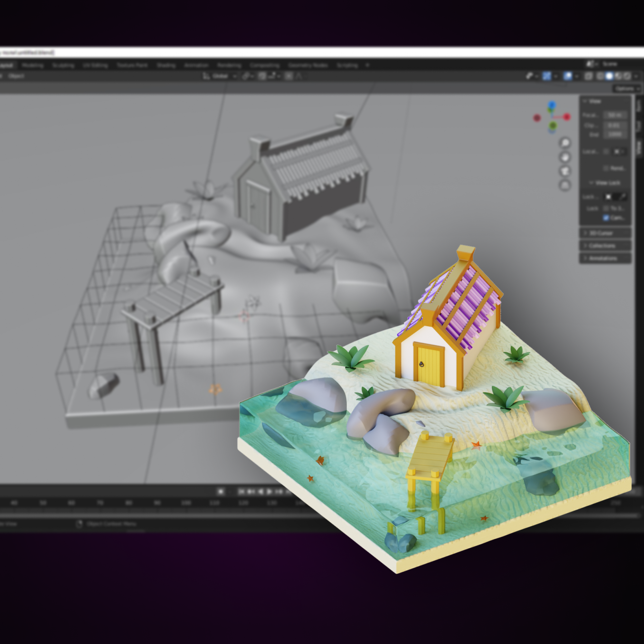Image resolution: width=644 pixels, height=644 pixels.
Task: Expand the 3D Cursor panel
Action: click(x=601, y=233)
